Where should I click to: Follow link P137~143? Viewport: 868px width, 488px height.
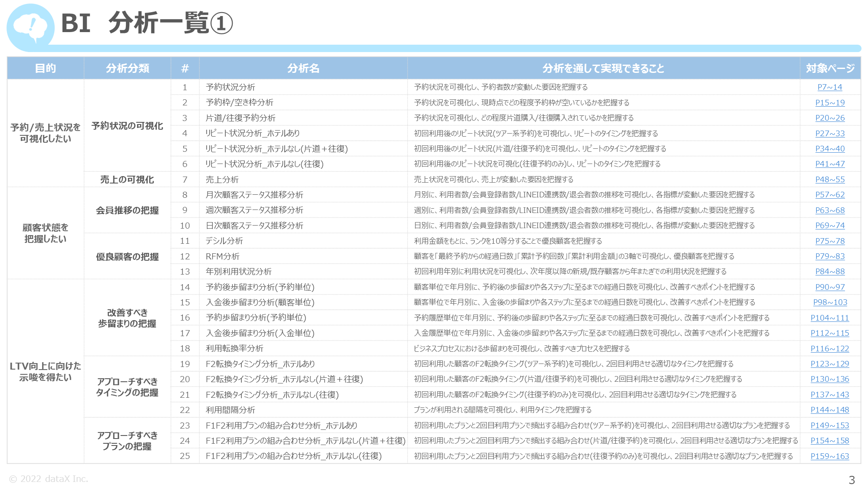coord(830,395)
